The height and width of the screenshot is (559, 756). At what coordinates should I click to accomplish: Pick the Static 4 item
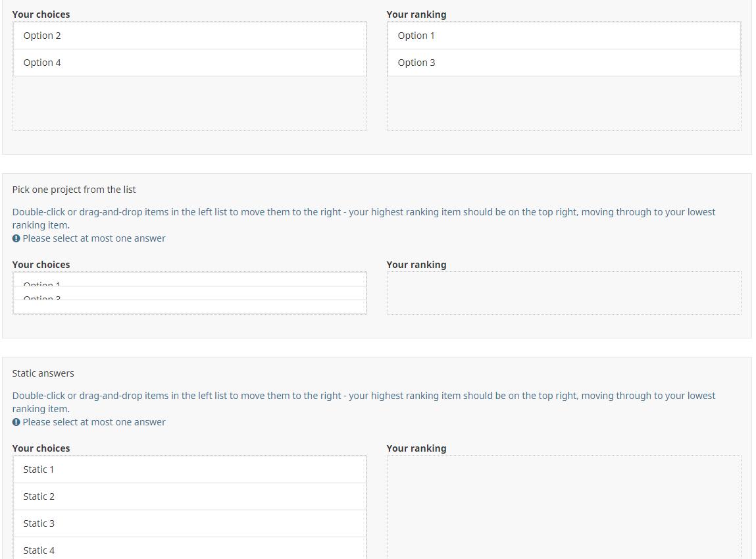point(189,550)
